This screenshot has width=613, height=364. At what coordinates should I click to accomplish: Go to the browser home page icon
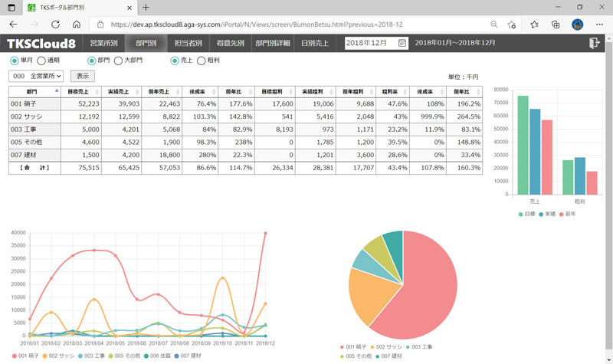pyautogui.click(x=75, y=25)
